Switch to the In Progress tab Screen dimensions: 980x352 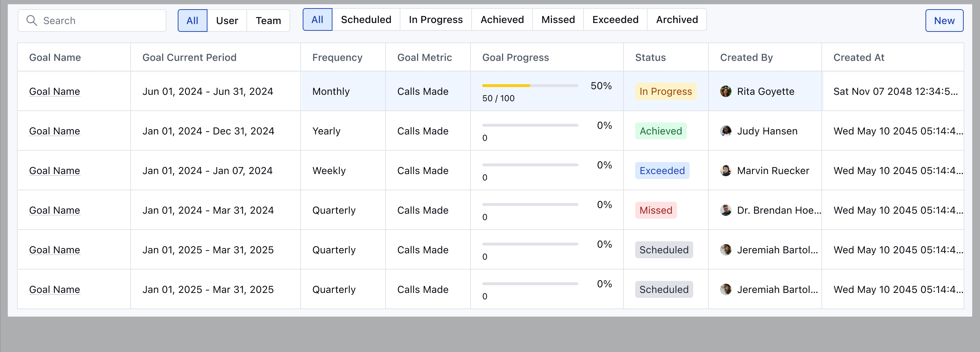pos(435,19)
